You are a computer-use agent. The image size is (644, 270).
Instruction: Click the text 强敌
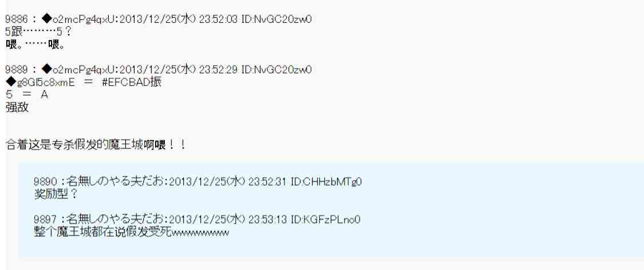coord(17,108)
